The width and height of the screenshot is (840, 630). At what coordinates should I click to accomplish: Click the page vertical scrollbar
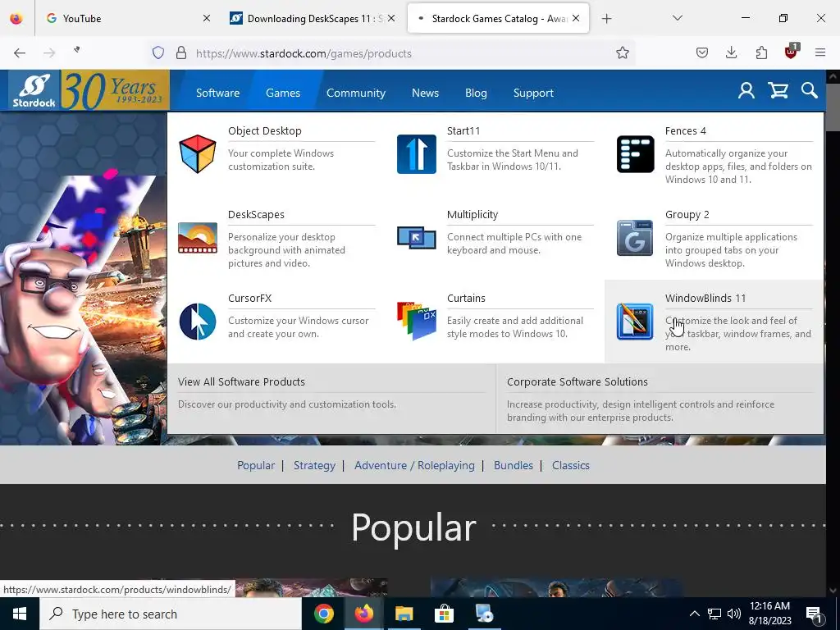(833, 332)
